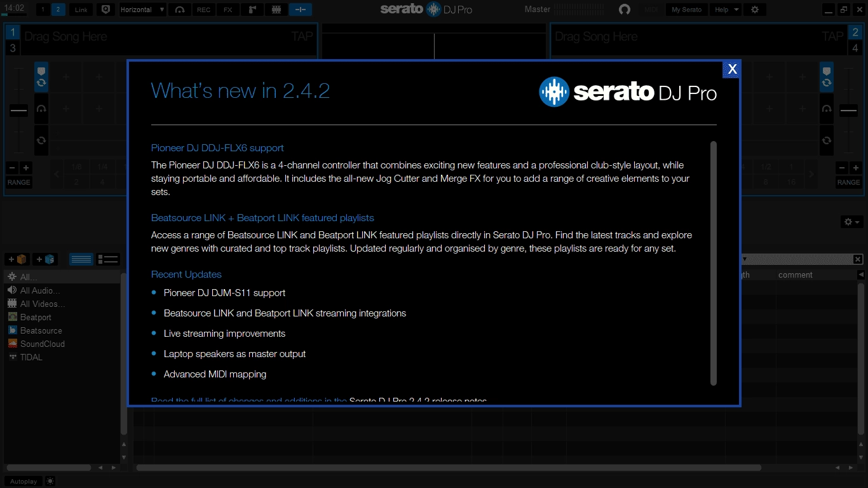Screen dimensions: 868x488
Task: Click the TAP tempo on right deck
Action: tap(832, 36)
